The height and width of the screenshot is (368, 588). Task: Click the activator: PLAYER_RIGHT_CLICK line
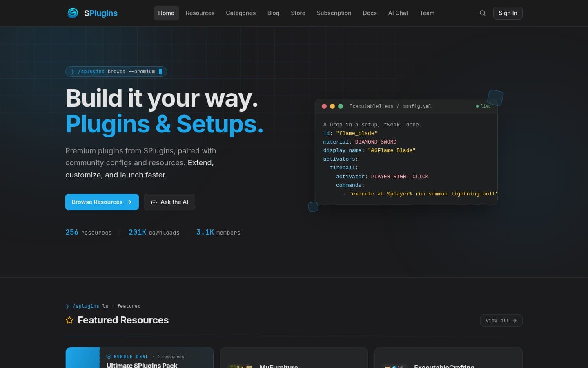coord(382,177)
